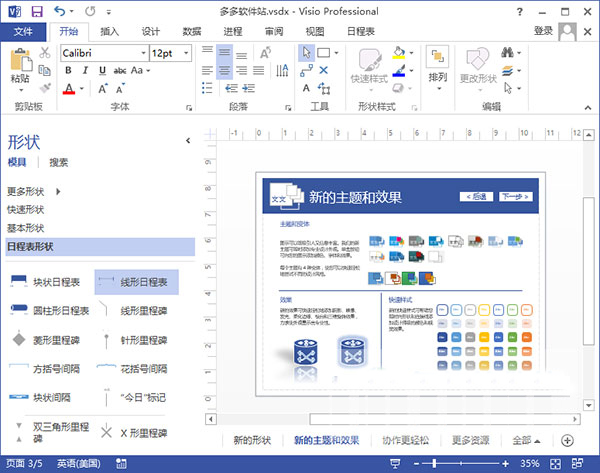Click the Text Block rotate tool
Image resolution: width=600 pixels, height=473 pixels.
324,88
